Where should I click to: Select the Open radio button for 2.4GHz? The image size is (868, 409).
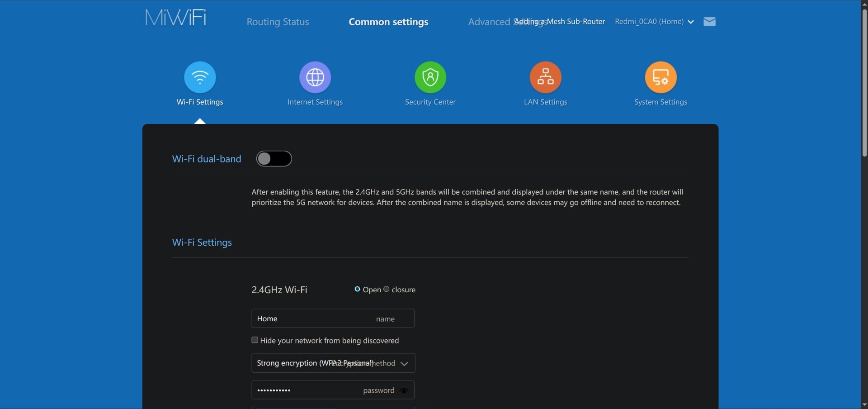pos(358,289)
